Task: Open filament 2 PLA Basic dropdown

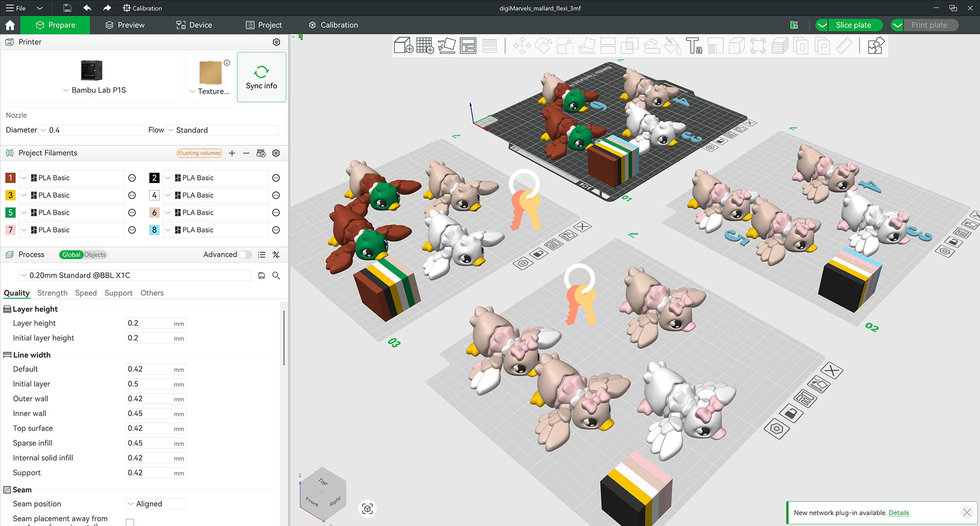Action: coord(216,178)
